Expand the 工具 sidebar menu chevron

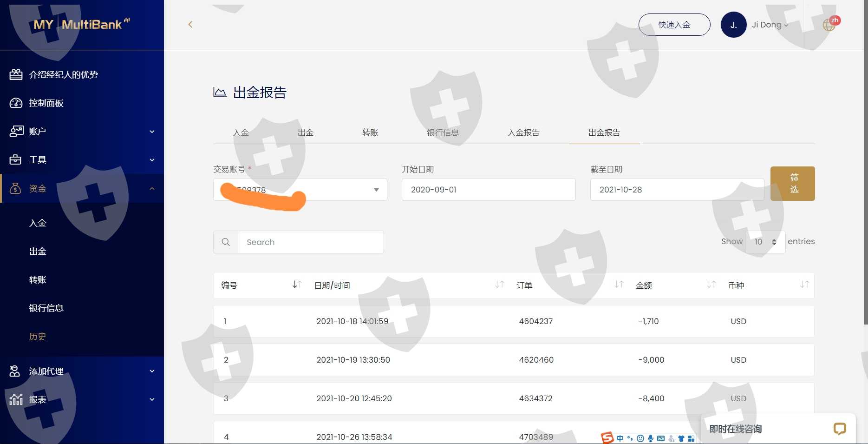point(152,160)
